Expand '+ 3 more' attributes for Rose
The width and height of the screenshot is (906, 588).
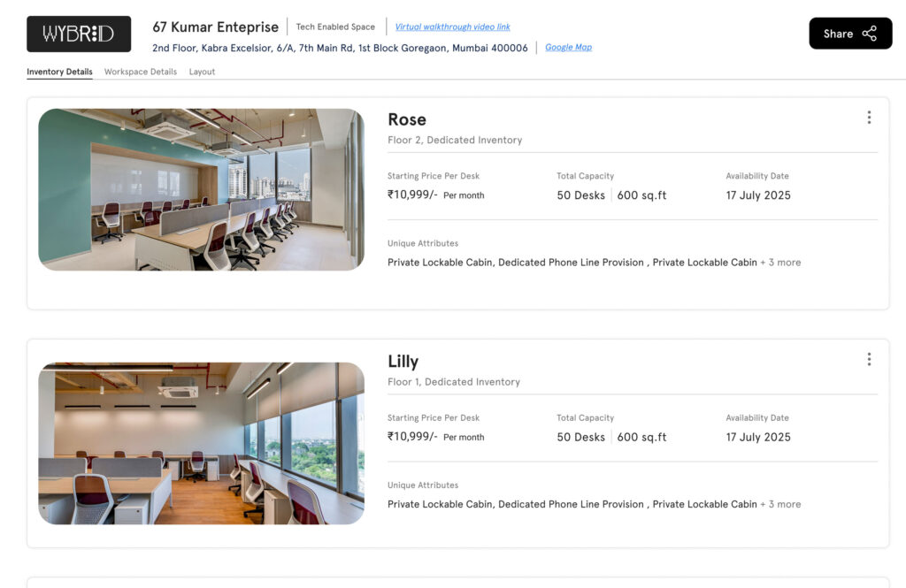[780, 263]
